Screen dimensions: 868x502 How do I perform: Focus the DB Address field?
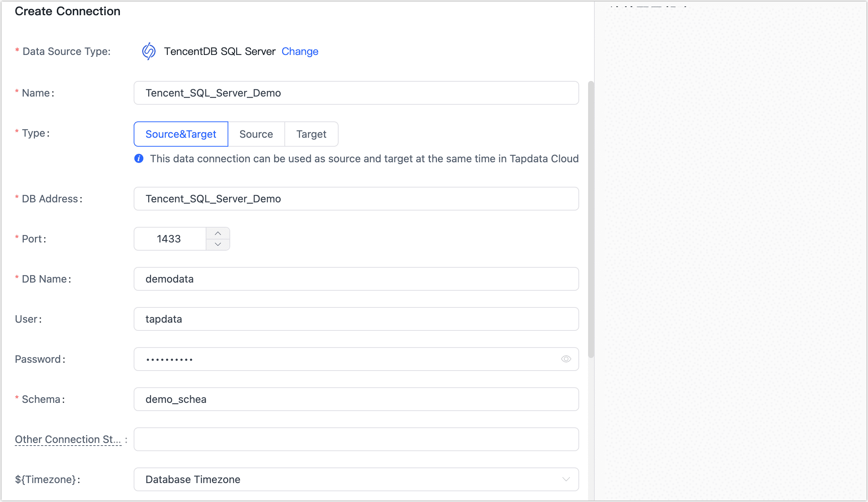click(356, 199)
